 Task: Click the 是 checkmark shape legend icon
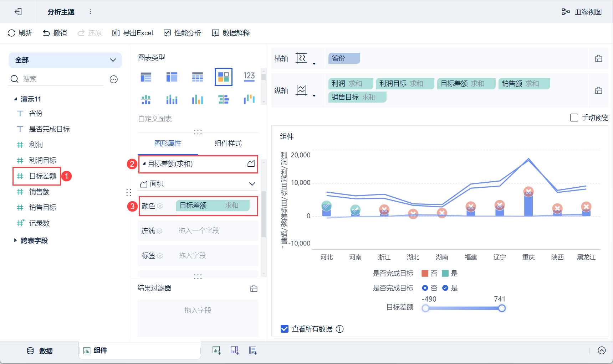click(x=445, y=288)
